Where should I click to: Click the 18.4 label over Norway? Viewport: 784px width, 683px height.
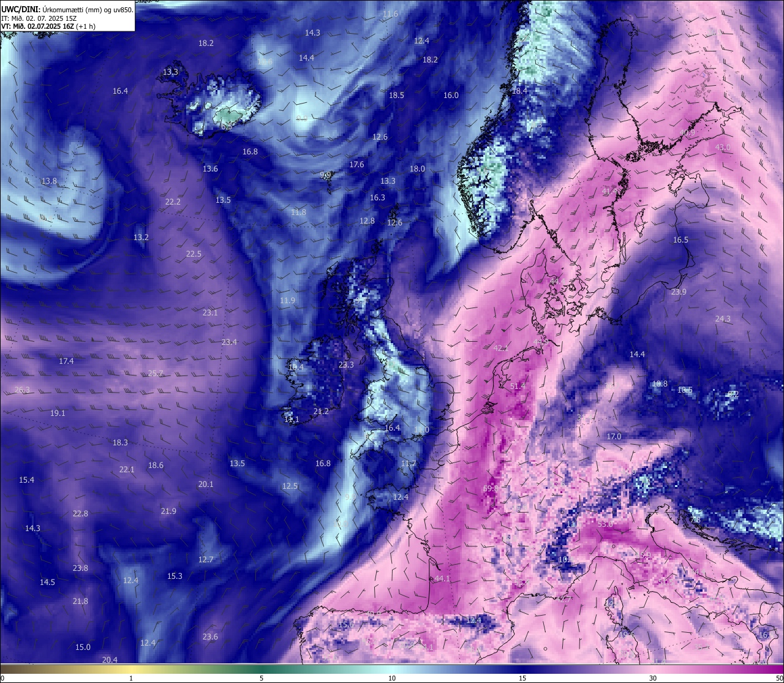click(x=519, y=91)
